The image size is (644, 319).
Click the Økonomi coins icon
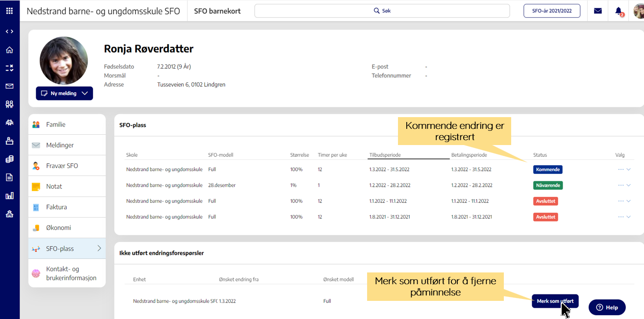(36, 228)
